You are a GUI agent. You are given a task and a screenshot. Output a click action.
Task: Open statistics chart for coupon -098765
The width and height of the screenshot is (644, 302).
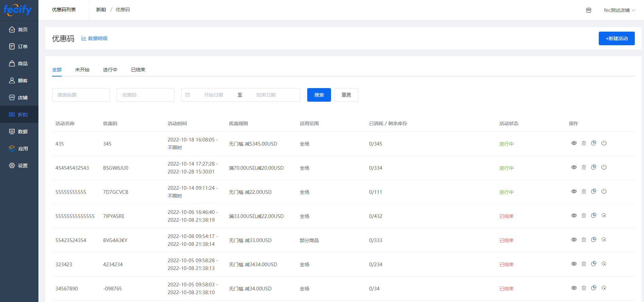[x=594, y=288]
